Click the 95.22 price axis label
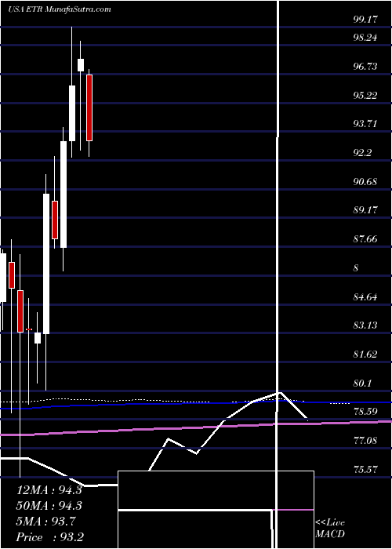 (x=365, y=95)
